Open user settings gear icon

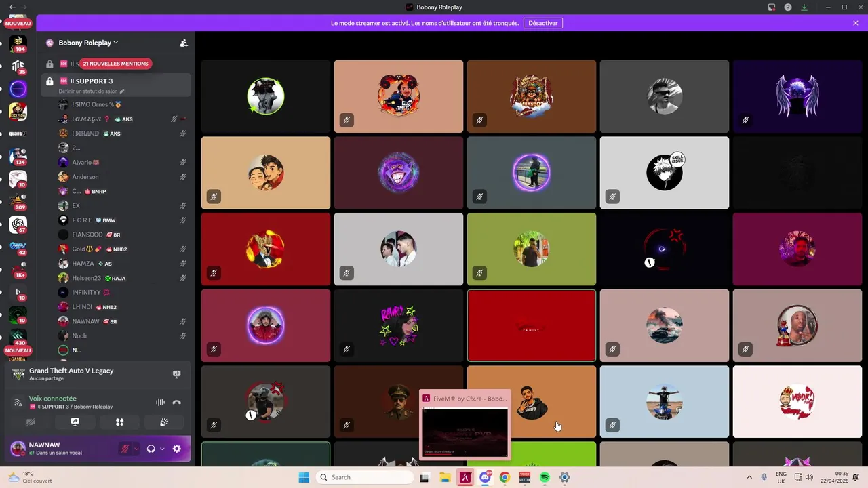pos(177,449)
